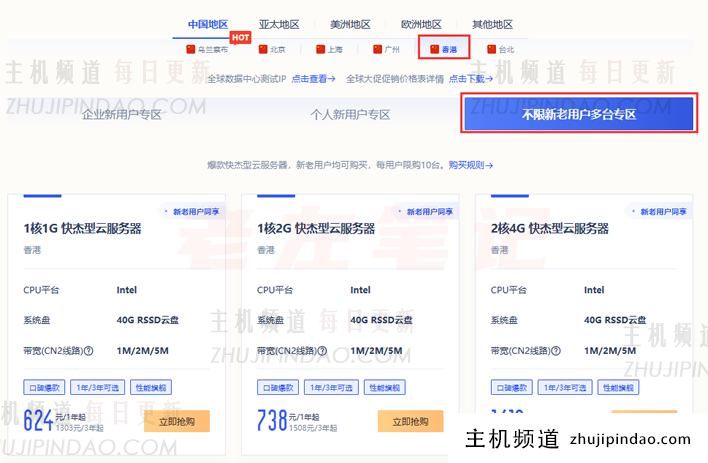Click the 624 price figure

38,421
